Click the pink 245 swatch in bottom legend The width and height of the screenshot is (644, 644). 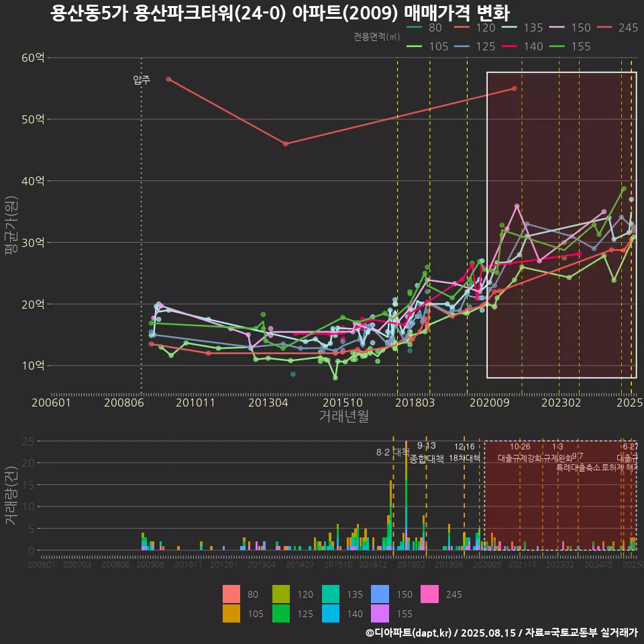coord(429,594)
